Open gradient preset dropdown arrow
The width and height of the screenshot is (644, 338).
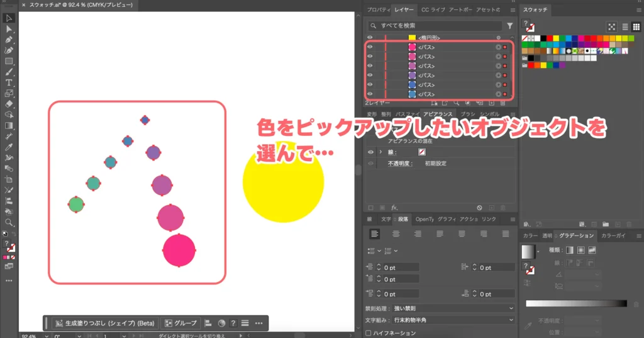click(x=538, y=252)
